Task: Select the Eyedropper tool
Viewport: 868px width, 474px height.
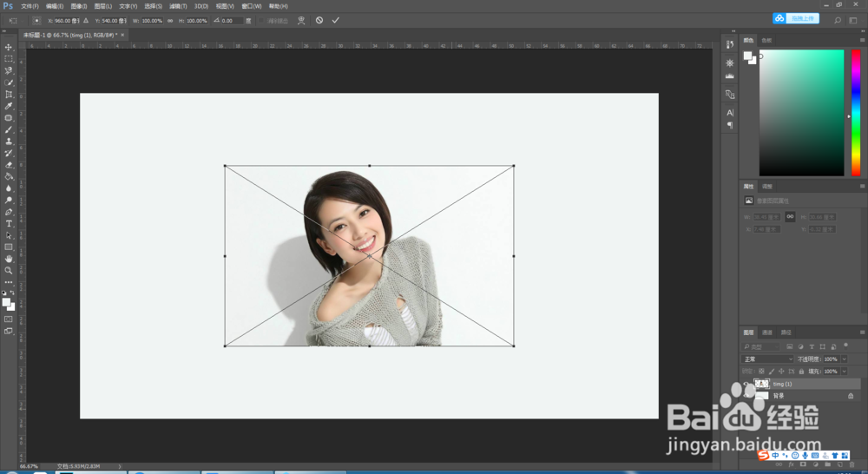Action: click(9, 106)
